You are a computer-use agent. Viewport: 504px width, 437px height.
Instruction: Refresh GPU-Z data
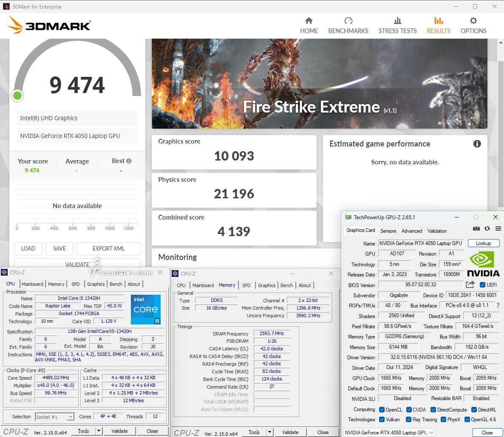coord(487,228)
